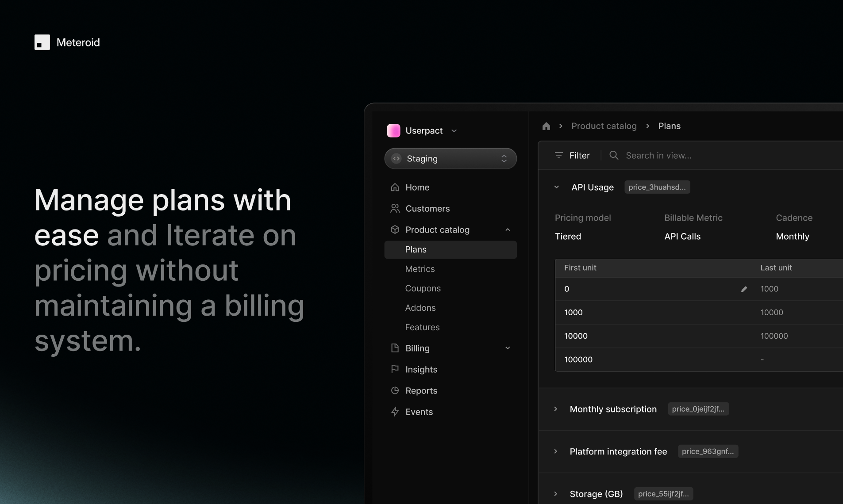The height and width of the screenshot is (504, 843).
Task: Open Insights in the sidebar
Action: click(421, 369)
